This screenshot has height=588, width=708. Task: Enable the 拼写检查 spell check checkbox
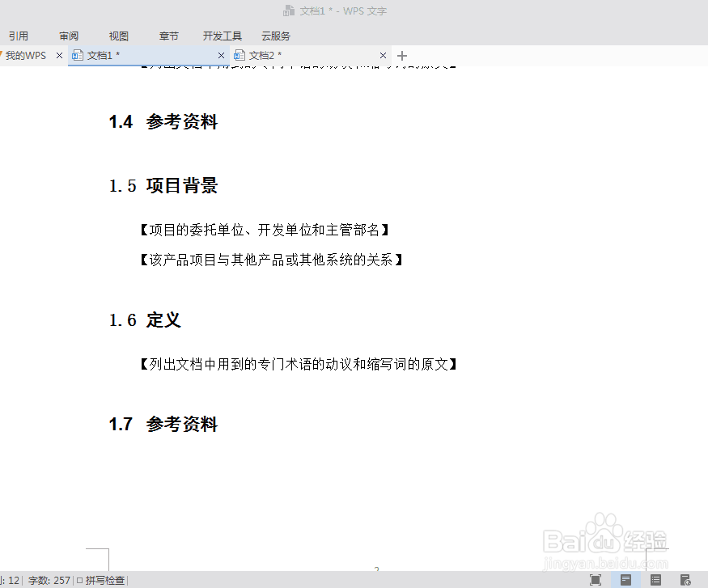pos(81,580)
